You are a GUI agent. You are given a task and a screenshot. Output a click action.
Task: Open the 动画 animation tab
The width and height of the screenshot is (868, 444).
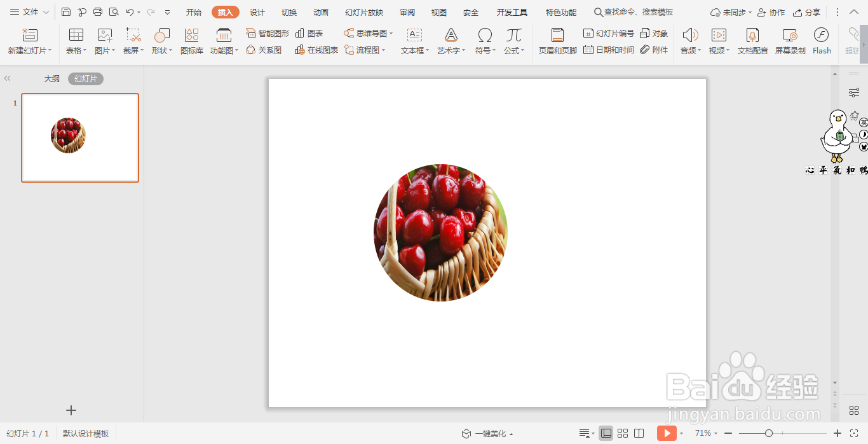(x=321, y=12)
